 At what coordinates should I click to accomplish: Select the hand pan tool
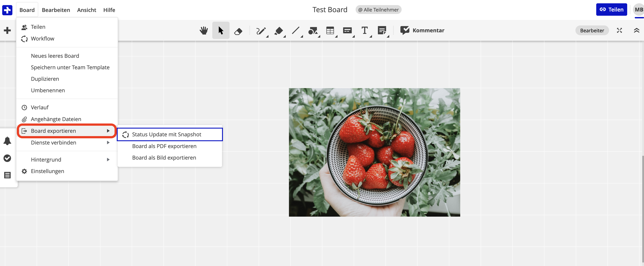(x=204, y=31)
